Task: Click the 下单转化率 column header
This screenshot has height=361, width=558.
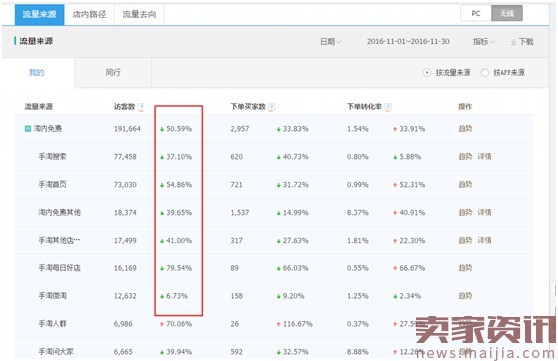Action: click(364, 107)
